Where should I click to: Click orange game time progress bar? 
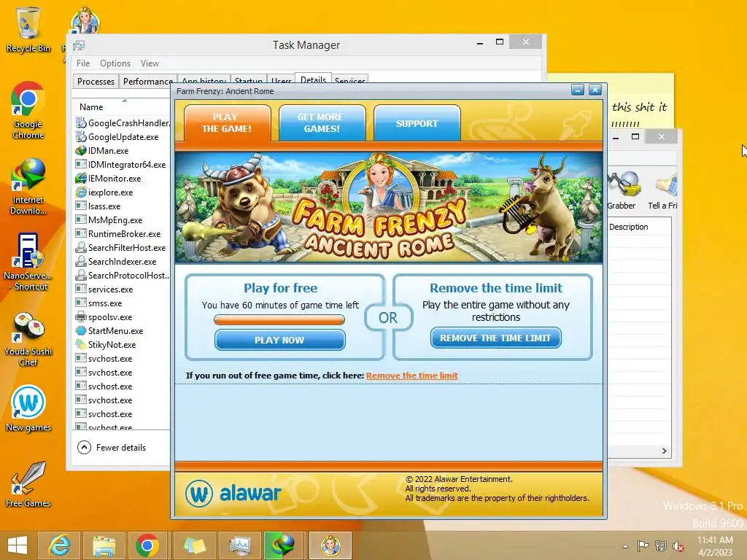tap(279, 319)
